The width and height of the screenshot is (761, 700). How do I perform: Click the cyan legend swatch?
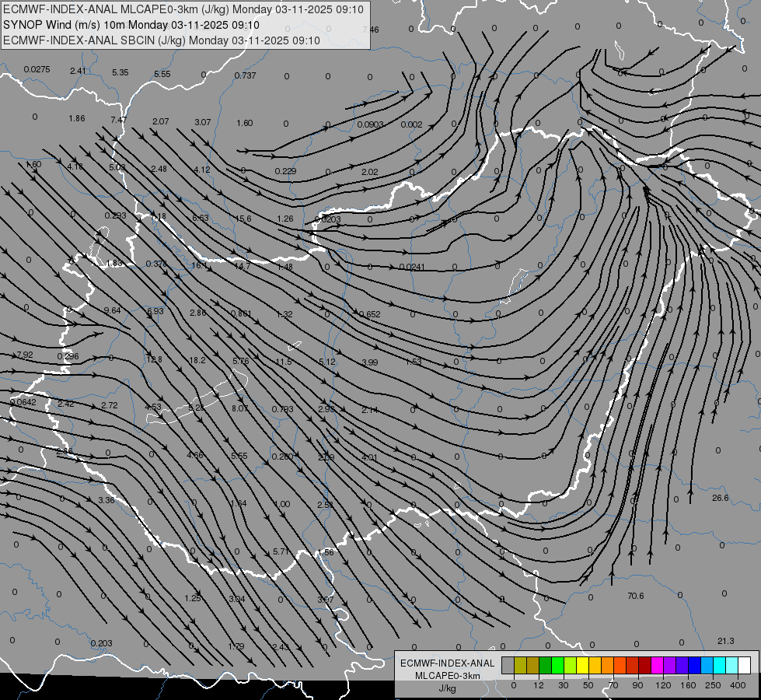(x=720, y=665)
